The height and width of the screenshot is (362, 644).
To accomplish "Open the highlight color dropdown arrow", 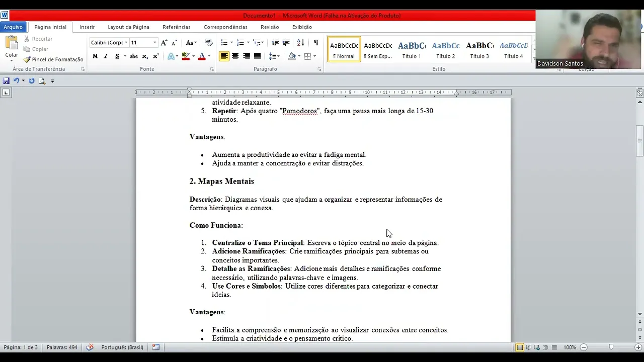I will (x=193, y=56).
